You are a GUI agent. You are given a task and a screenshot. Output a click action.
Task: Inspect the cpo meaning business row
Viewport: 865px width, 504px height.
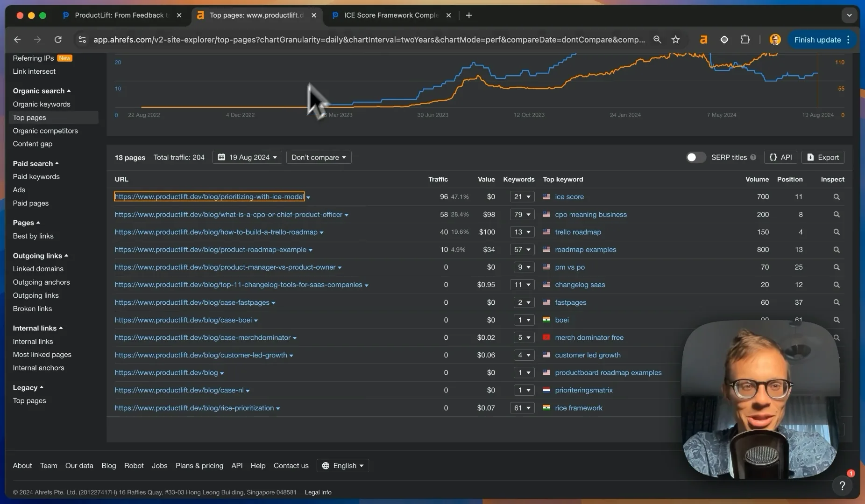pos(836,215)
